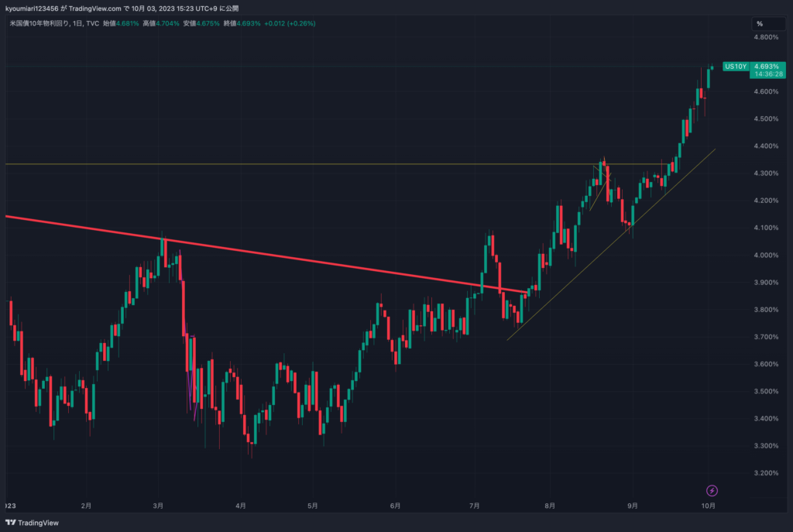Click the 安値 4.675% low value

pos(201,23)
